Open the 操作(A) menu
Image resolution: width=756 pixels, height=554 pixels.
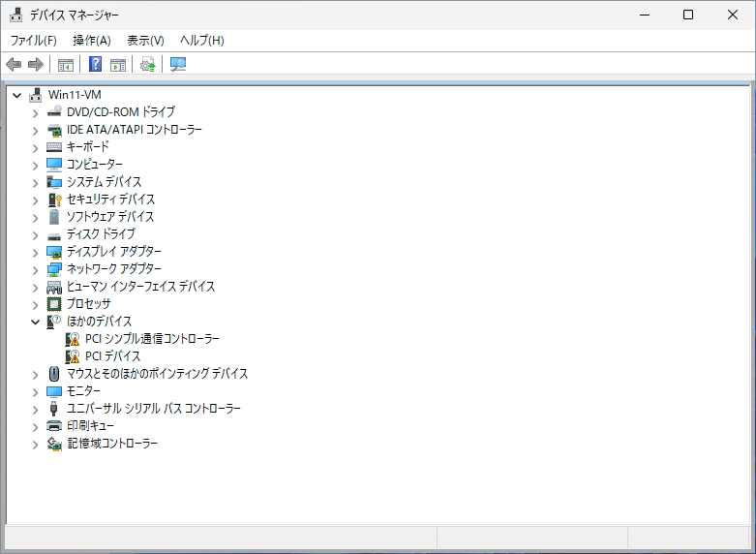pyautogui.click(x=92, y=41)
